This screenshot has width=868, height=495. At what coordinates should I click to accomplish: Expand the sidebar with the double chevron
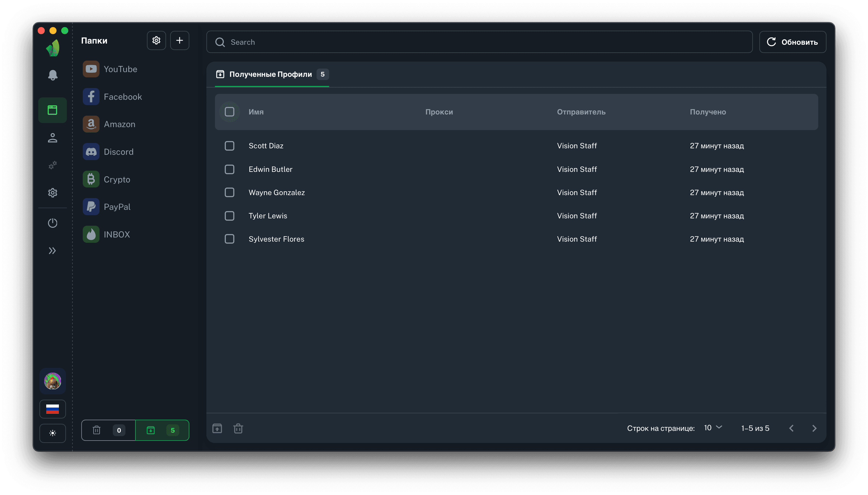52,251
